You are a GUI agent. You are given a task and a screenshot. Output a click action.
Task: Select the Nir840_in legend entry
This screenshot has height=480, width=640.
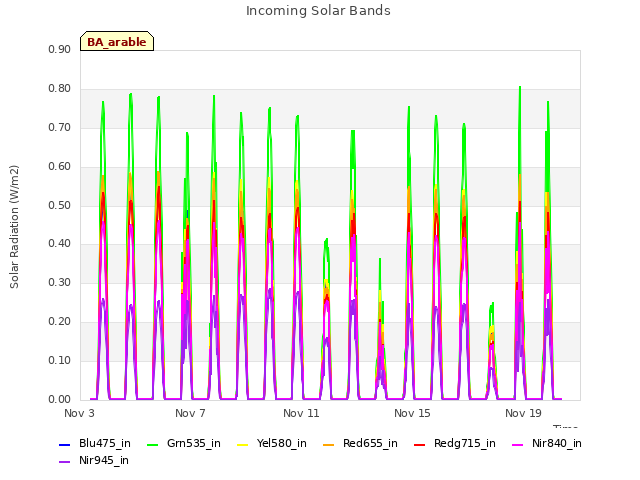(x=547, y=443)
